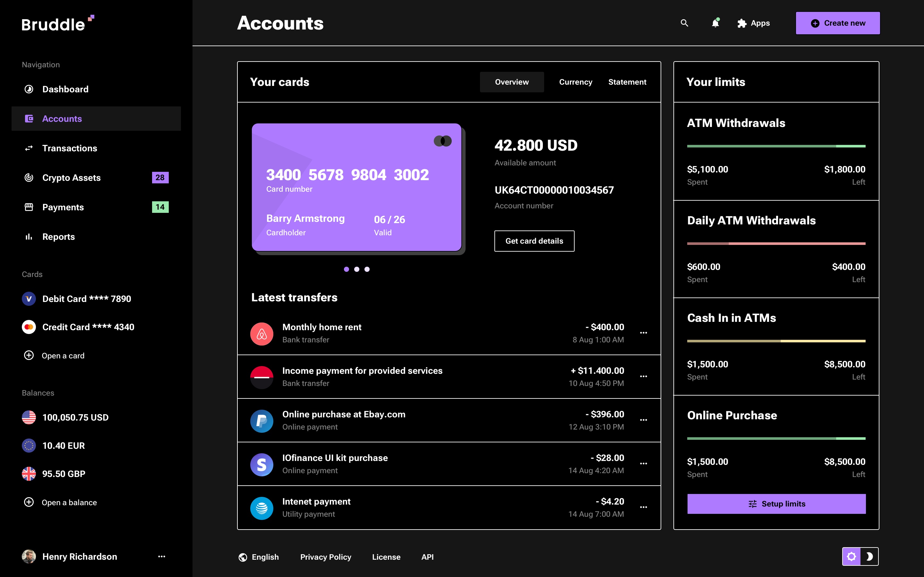Click the plus icon for Open a balance
Viewport: 924px width, 577px height.
pyautogui.click(x=29, y=502)
